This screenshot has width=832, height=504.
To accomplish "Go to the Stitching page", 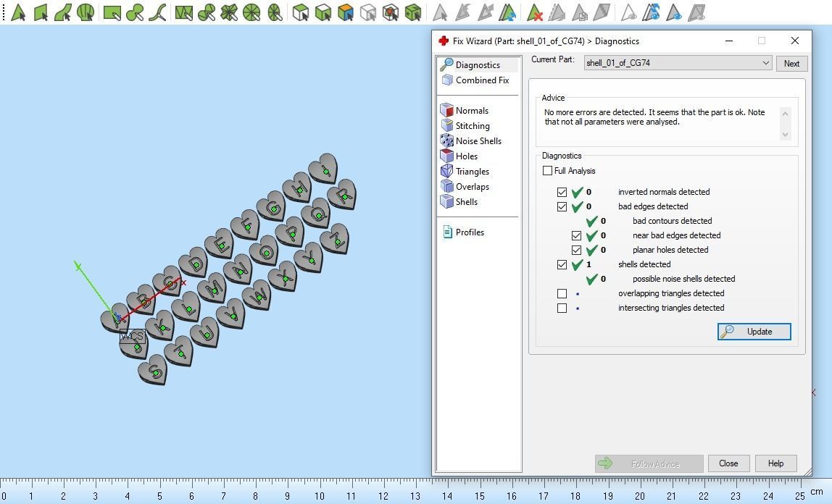I will pos(473,125).
